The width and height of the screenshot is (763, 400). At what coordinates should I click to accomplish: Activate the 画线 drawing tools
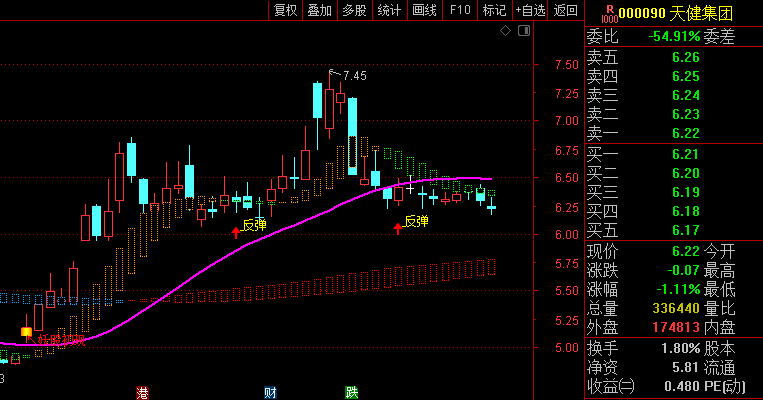click(424, 10)
